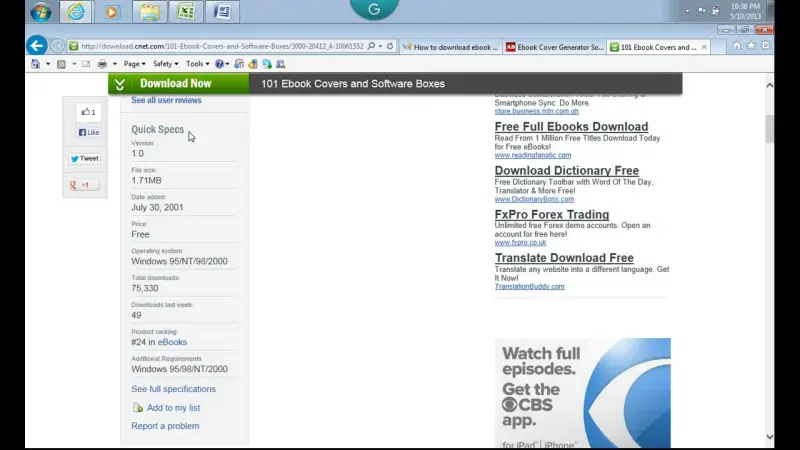The width and height of the screenshot is (800, 450).
Task: Go back with the blue Back arrow
Action: [x=37, y=46]
